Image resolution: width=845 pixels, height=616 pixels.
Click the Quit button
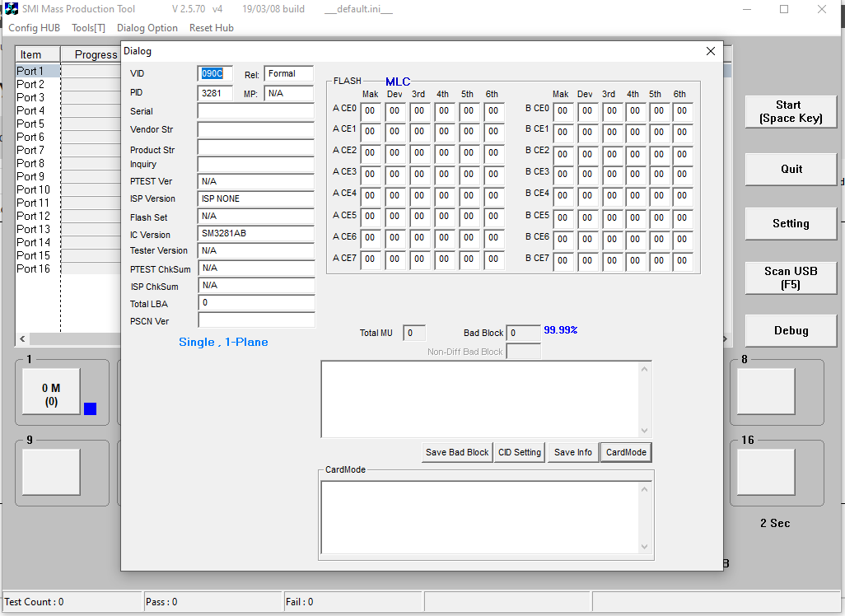pyautogui.click(x=791, y=169)
